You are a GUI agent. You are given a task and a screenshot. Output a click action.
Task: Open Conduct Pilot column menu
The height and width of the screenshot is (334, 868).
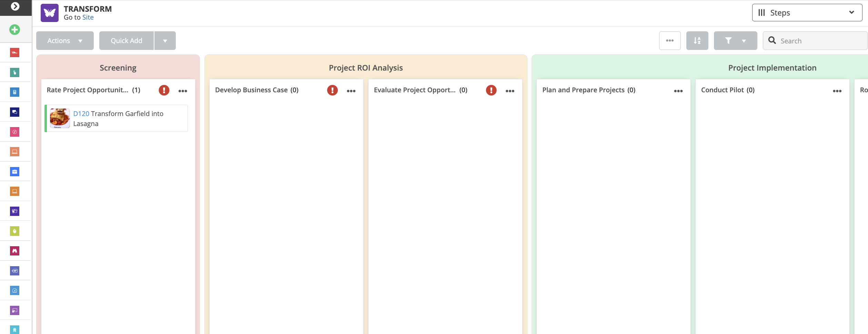837,91
